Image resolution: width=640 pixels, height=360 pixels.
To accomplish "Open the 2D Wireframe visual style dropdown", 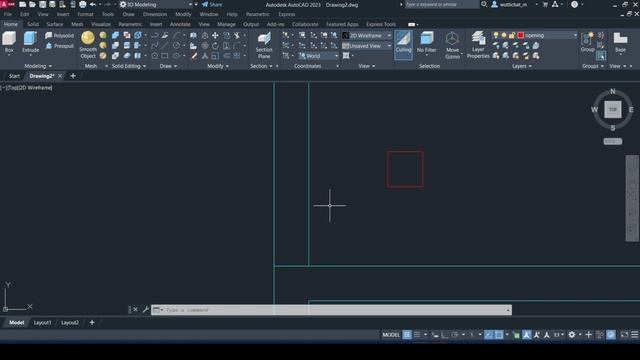I will click(367, 36).
